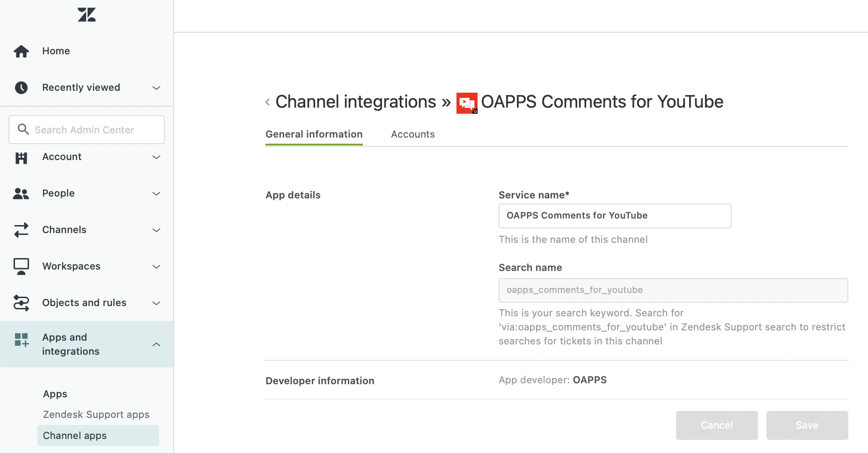Click the Service name input field
This screenshot has width=868, height=453.
(x=615, y=216)
